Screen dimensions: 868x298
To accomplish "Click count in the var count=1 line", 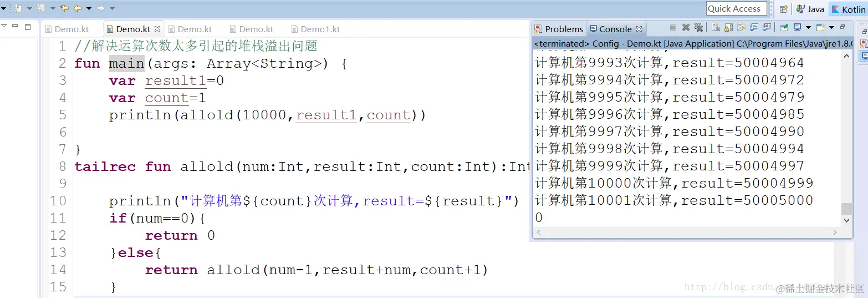I will click(x=167, y=98).
